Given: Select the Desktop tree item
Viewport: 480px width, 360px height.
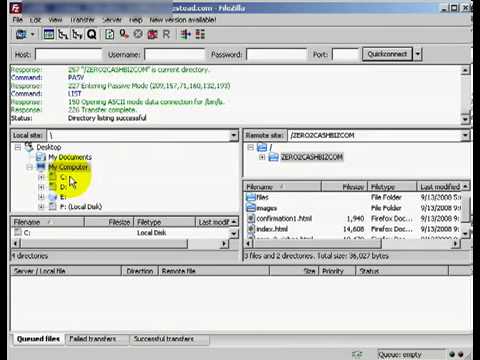Looking at the screenshot, I should pyautogui.click(x=49, y=147).
